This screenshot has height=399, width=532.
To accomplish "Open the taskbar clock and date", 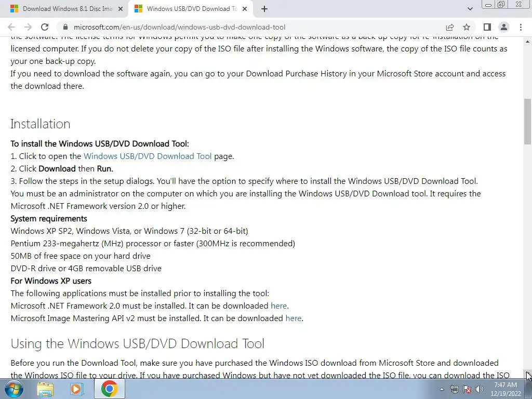I will [506, 389].
